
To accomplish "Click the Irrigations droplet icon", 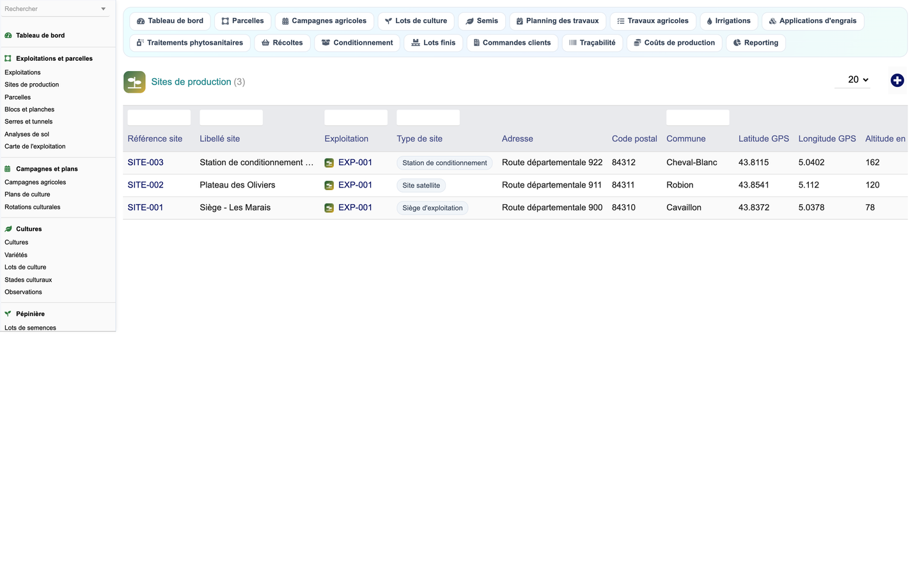I will pos(709,21).
